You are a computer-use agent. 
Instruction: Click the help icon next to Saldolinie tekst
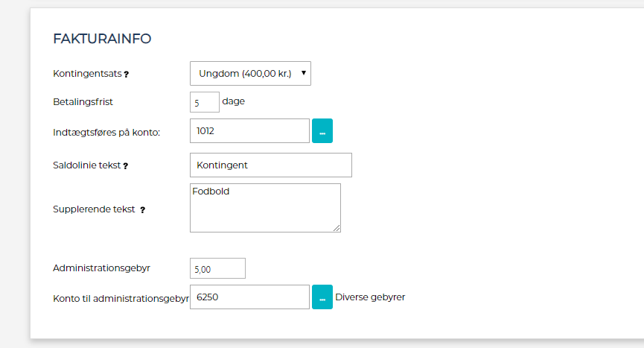125,166
